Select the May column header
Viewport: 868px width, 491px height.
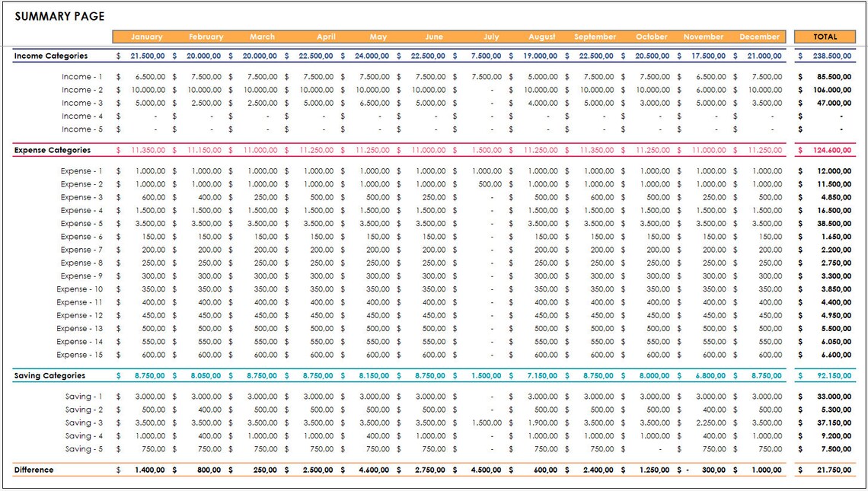point(378,36)
